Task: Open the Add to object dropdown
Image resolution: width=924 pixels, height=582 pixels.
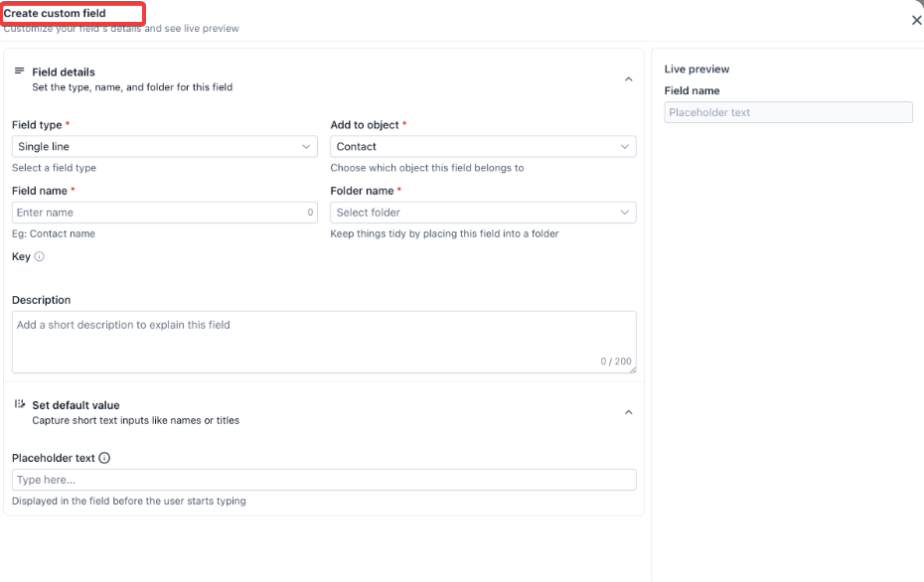Action: 483,147
